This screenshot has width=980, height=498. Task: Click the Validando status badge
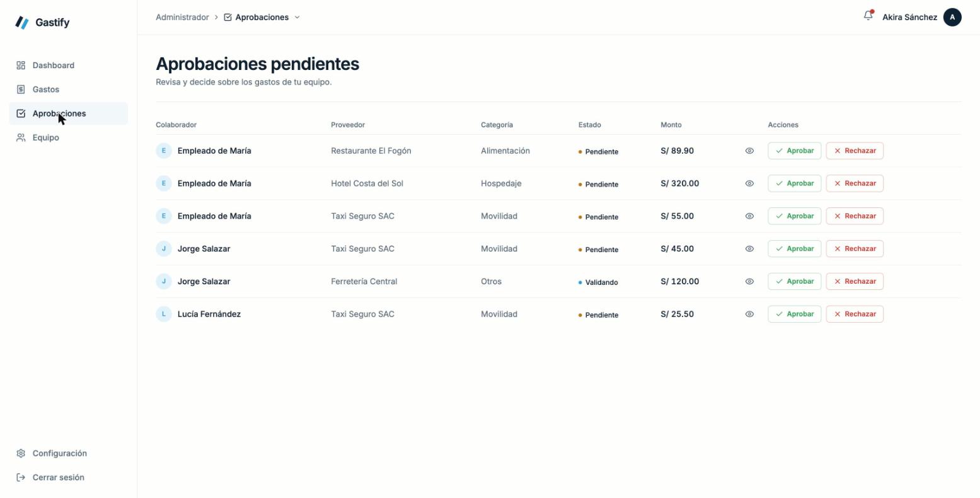tap(598, 282)
